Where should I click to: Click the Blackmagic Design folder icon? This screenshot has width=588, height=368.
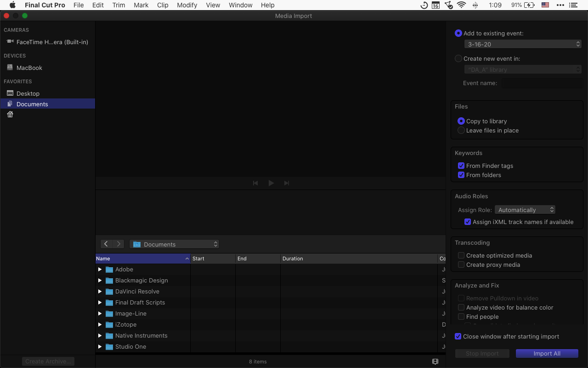[109, 281]
